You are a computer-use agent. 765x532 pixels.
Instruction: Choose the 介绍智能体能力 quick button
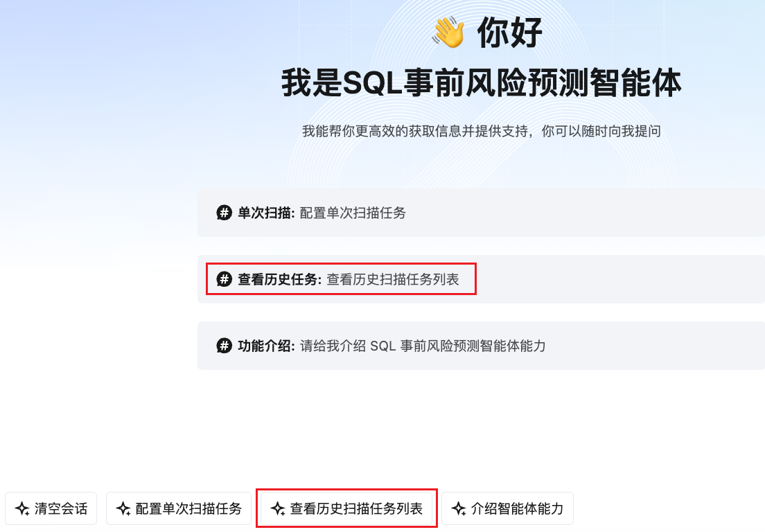click(x=507, y=508)
